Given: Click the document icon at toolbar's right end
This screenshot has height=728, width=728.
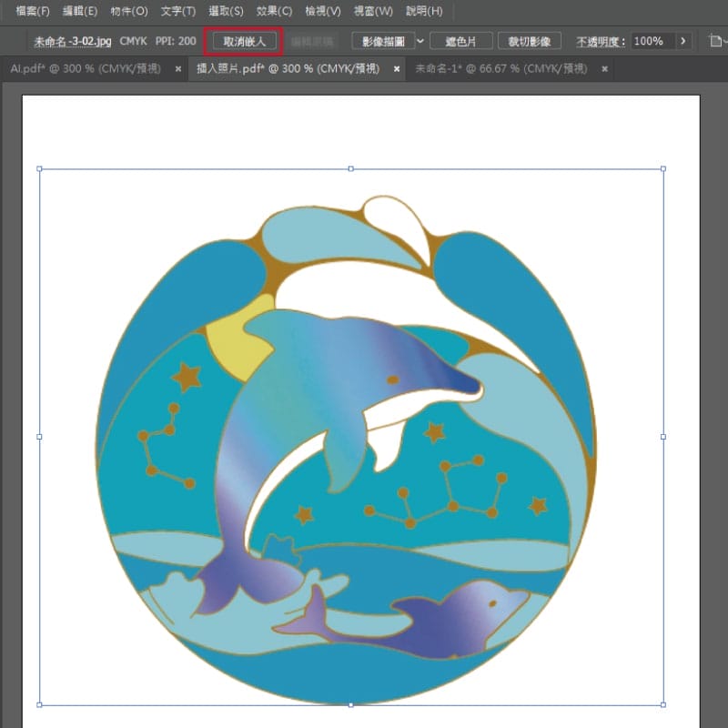Looking at the screenshot, I should (x=715, y=42).
